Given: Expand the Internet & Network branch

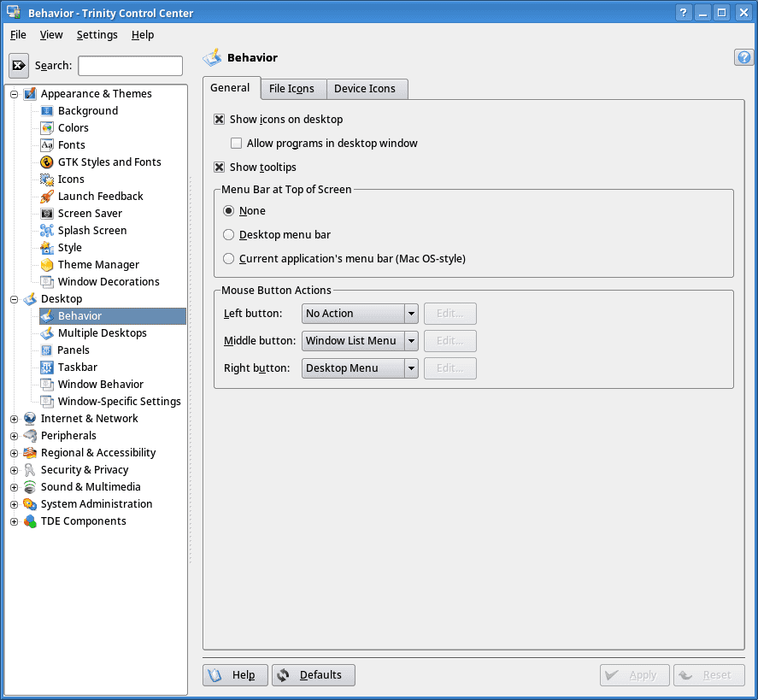Looking at the screenshot, I should point(15,419).
